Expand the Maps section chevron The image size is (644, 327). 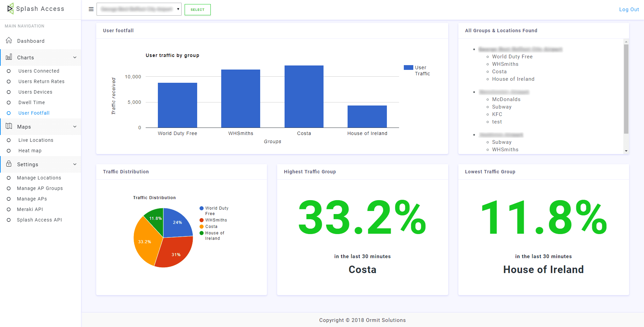point(75,126)
